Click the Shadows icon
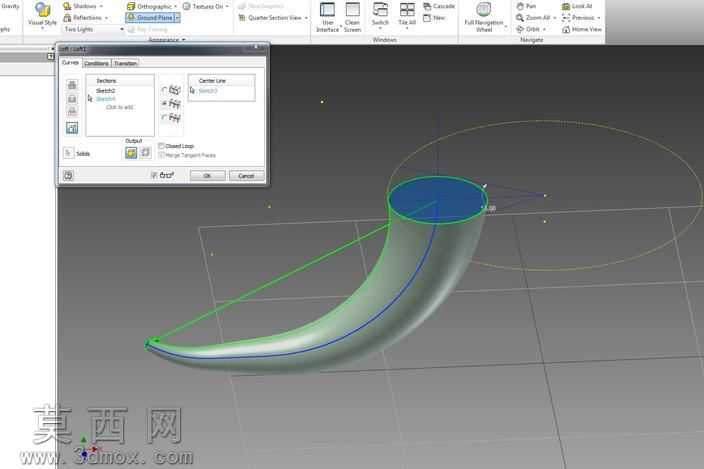Image resolution: width=704 pixels, height=469 pixels. [x=67, y=6]
